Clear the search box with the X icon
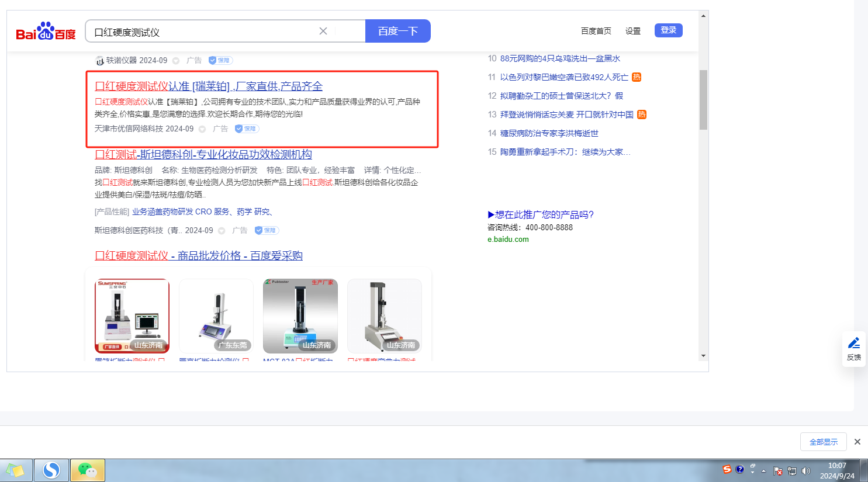Screen dimensions: 868x482 (x=323, y=31)
